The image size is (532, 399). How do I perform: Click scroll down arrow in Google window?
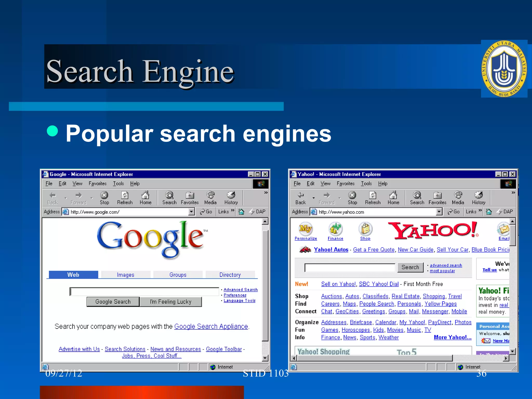[265, 358]
